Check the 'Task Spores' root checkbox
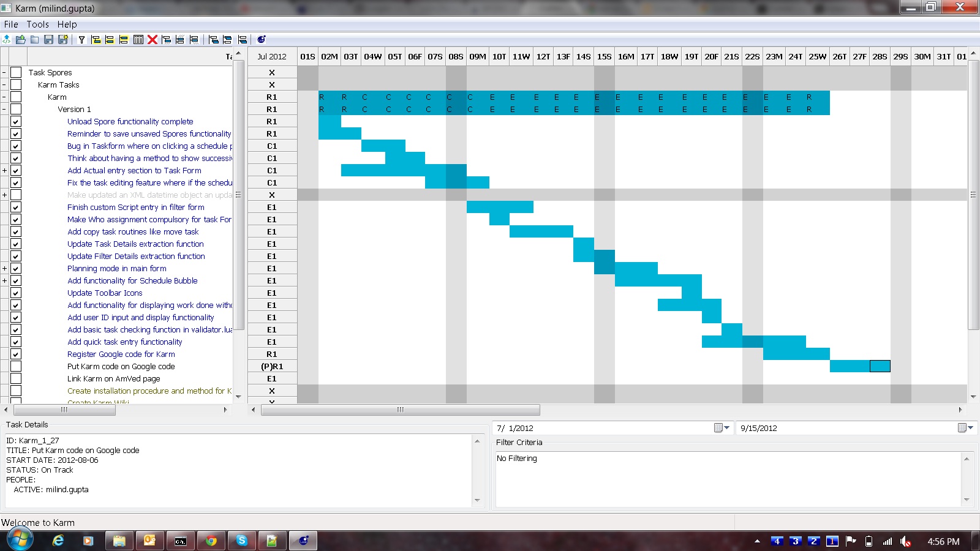980x551 pixels. coord(16,72)
